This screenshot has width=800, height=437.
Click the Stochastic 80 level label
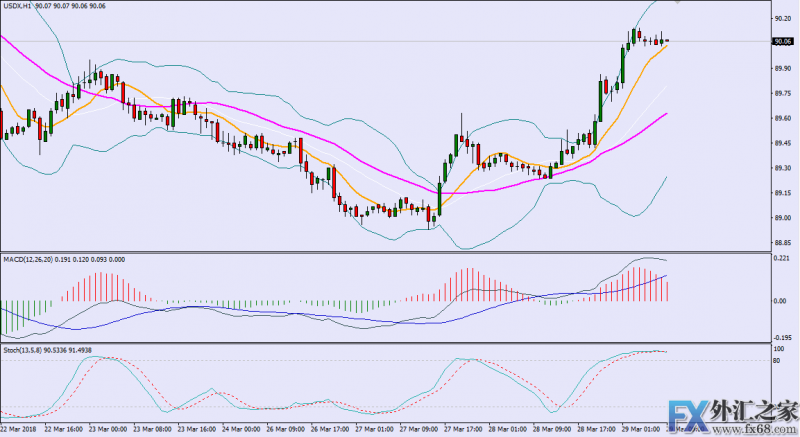pos(779,361)
